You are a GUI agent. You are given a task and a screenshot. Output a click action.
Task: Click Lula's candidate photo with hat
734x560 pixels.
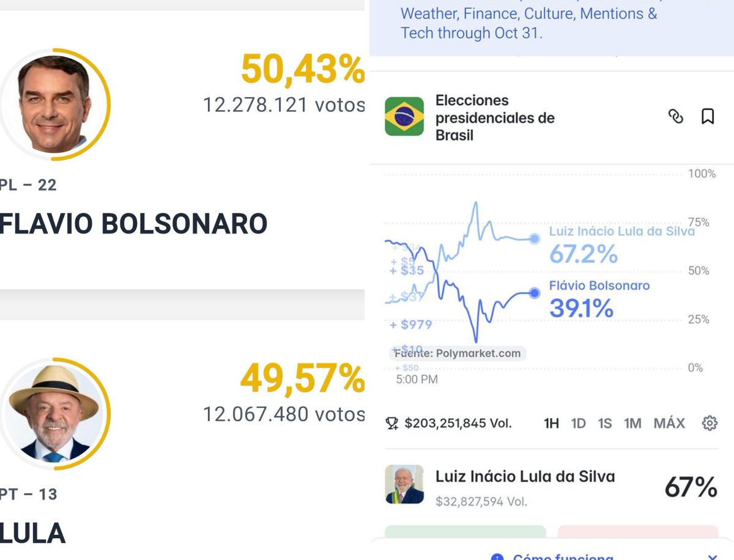[x=54, y=414]
